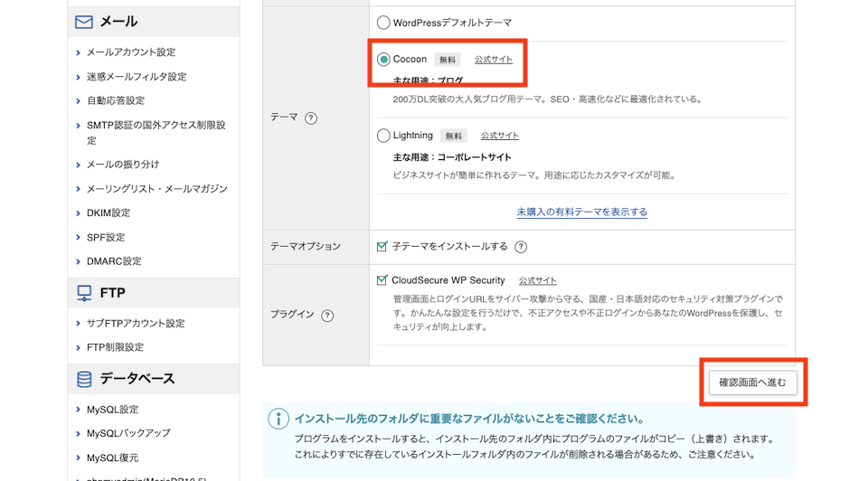
Task: Click 確認画面へ進む button
Action: coord(752,382)
